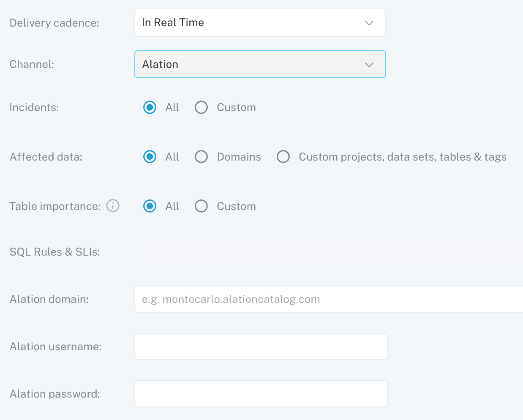The height and width of the screenshot is (420, 523).
Task: Click the SQL Rules & SLIs field
Action: click(x=329, y=252)
